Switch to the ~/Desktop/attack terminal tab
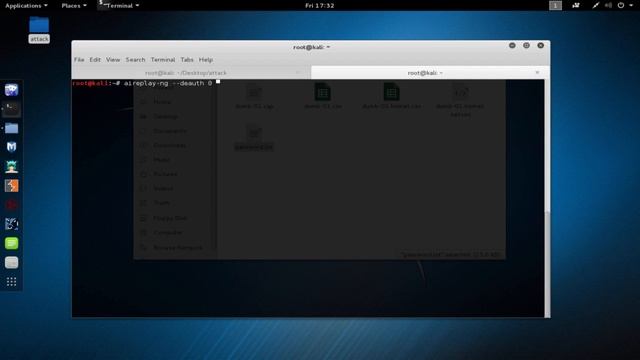This screenshot has width=640, height=360. coord(186,73)
